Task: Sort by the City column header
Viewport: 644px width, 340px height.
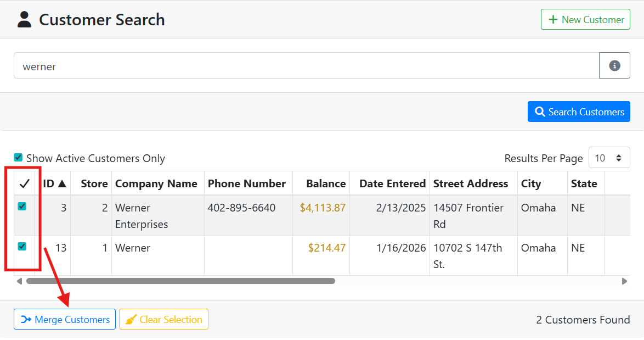Action: [531, 183]
